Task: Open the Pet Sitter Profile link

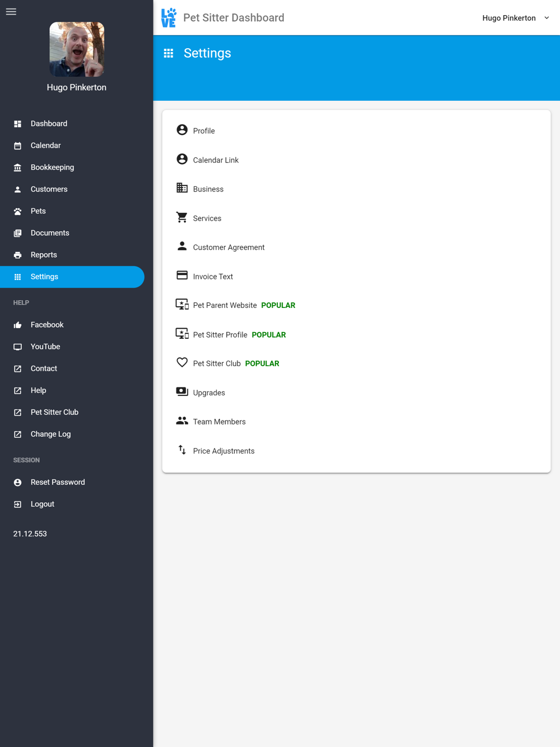Action: click(x=220, y=335)
